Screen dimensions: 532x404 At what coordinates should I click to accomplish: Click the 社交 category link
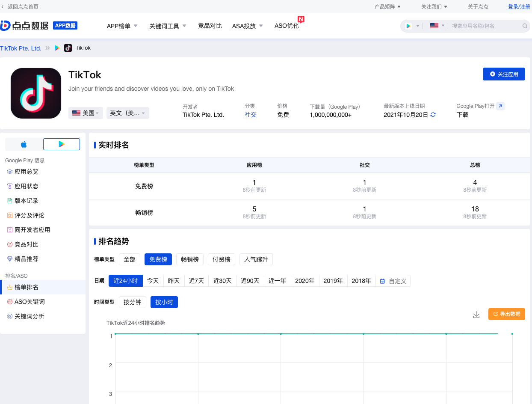(251, 115)
